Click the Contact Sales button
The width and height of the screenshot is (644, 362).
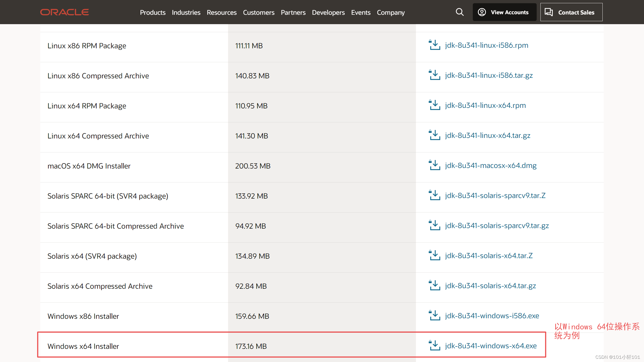point(571,12)
